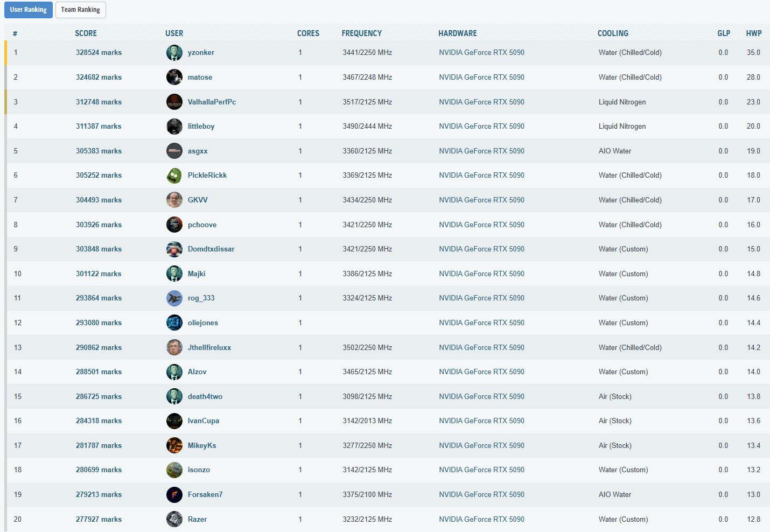Open littleboy's user profile link

(201, 127)
